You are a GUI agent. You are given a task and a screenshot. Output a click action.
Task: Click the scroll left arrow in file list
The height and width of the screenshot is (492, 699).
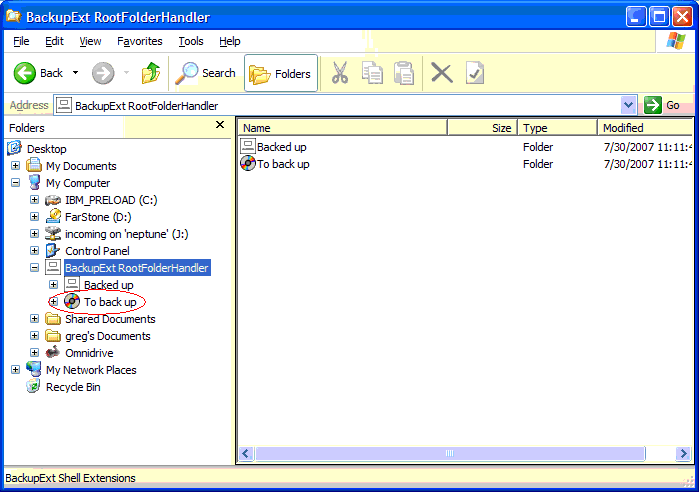[246, 453]
